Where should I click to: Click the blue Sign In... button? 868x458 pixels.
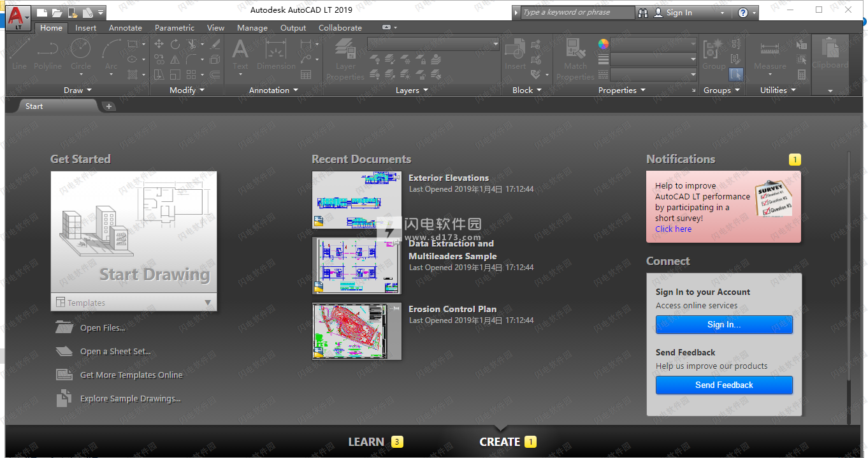click(x=724, y=324)
